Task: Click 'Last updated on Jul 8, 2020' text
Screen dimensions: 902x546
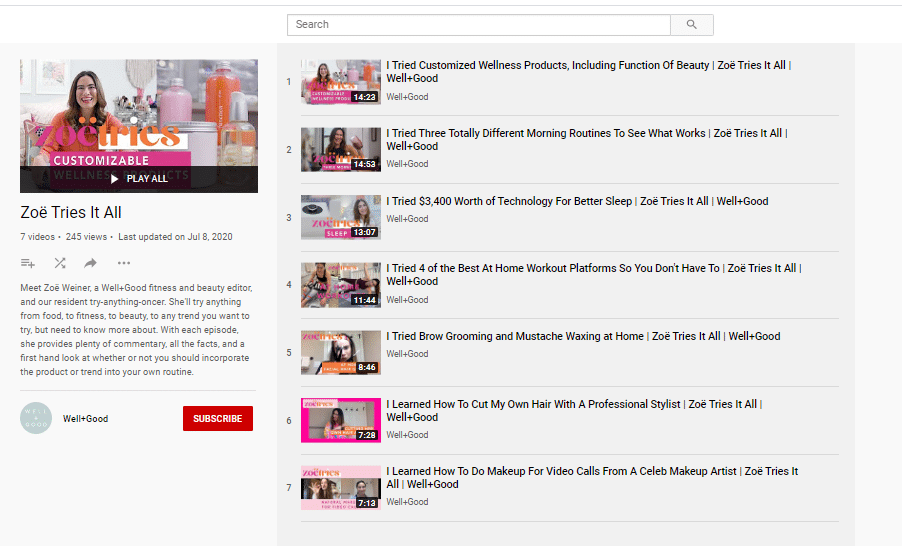Action: point(175,237)
